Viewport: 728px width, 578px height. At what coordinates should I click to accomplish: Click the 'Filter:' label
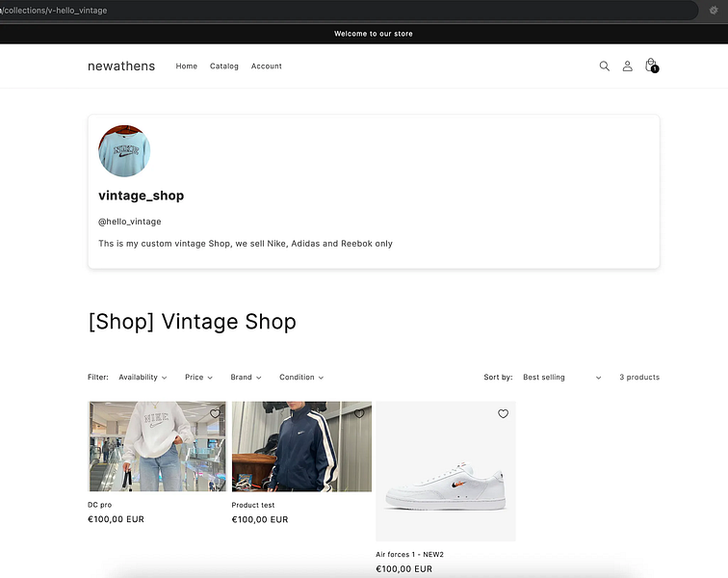98,378
